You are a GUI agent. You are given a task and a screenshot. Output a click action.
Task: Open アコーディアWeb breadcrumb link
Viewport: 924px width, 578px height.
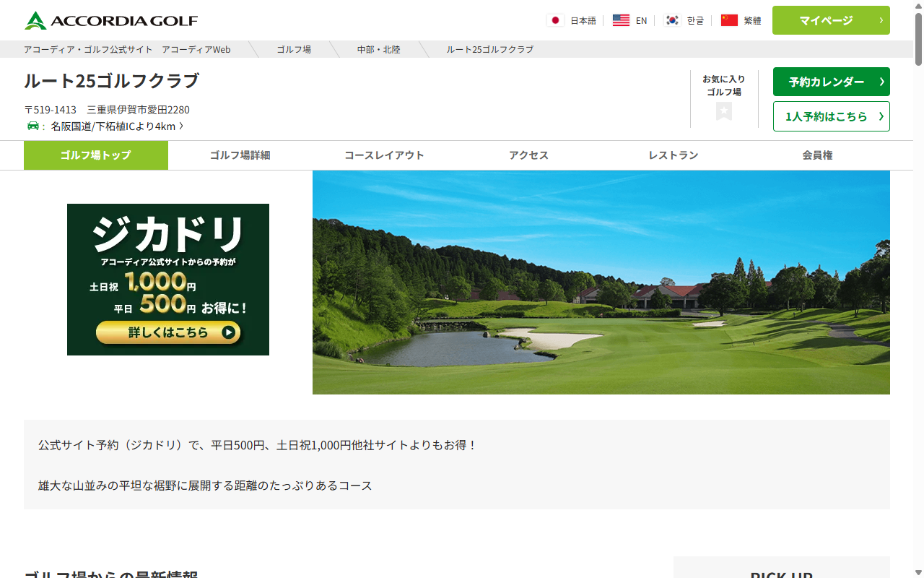coord(127,49)
